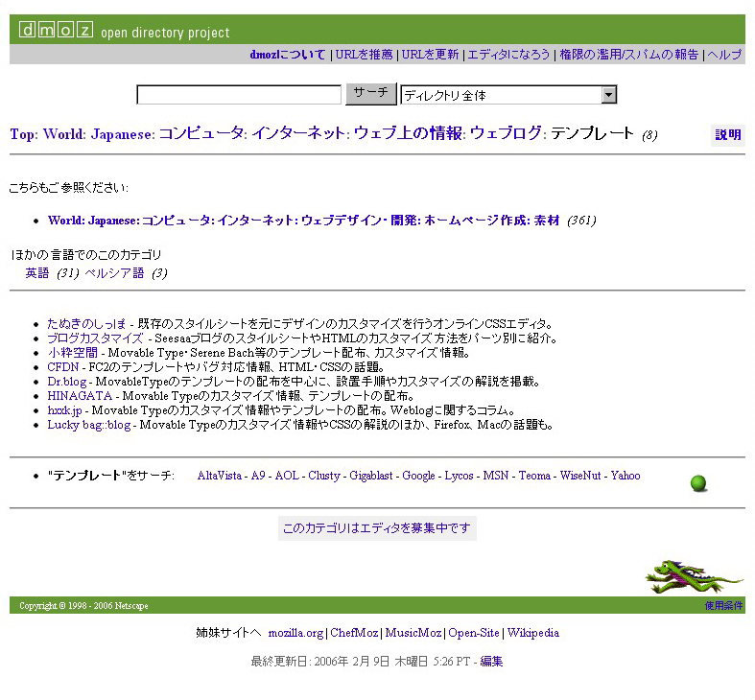Go to Top in breadcrumb
Image resolution: width=755 pixels, height=700 pixels.
coord(22,134)
